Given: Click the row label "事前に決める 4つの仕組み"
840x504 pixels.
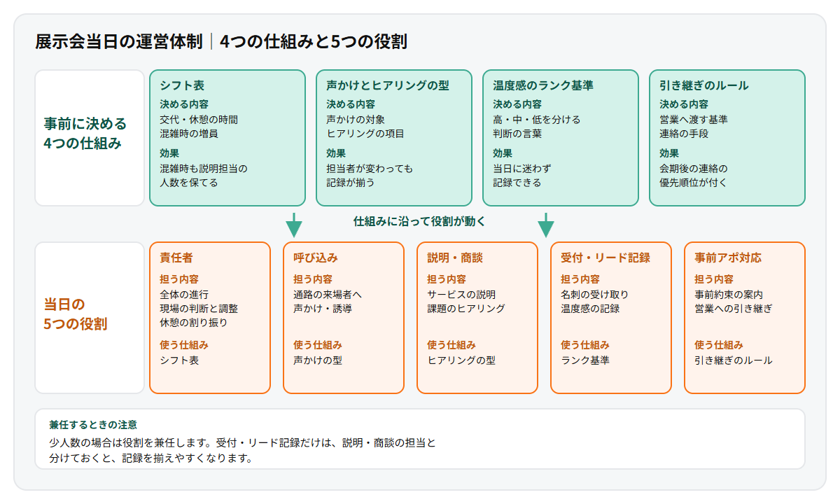Looking at the screenshot, I should tap(85, 134).
